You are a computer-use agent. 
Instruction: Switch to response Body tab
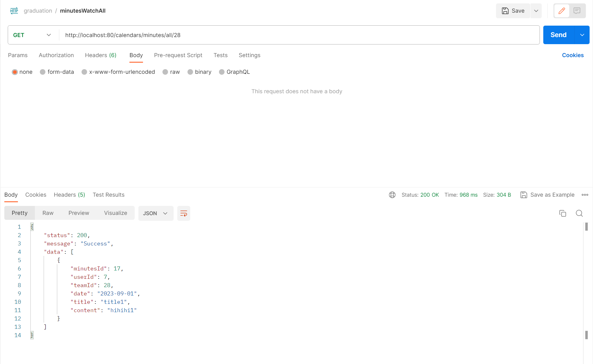(11, 195)
